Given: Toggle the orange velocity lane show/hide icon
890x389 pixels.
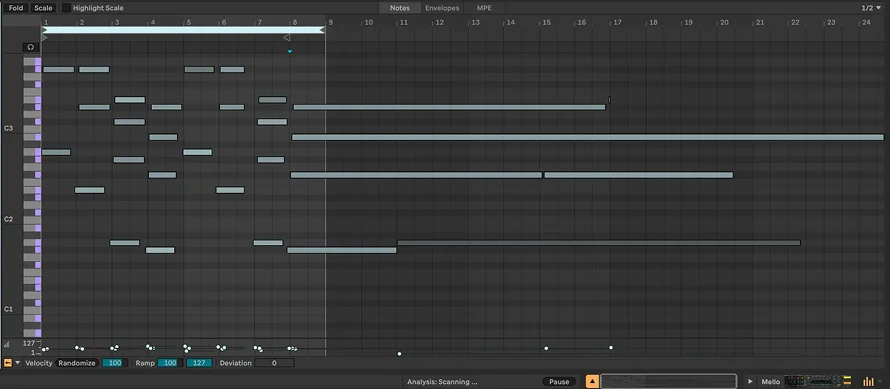Looking at the screenshot, I should [x=8, y=363].
